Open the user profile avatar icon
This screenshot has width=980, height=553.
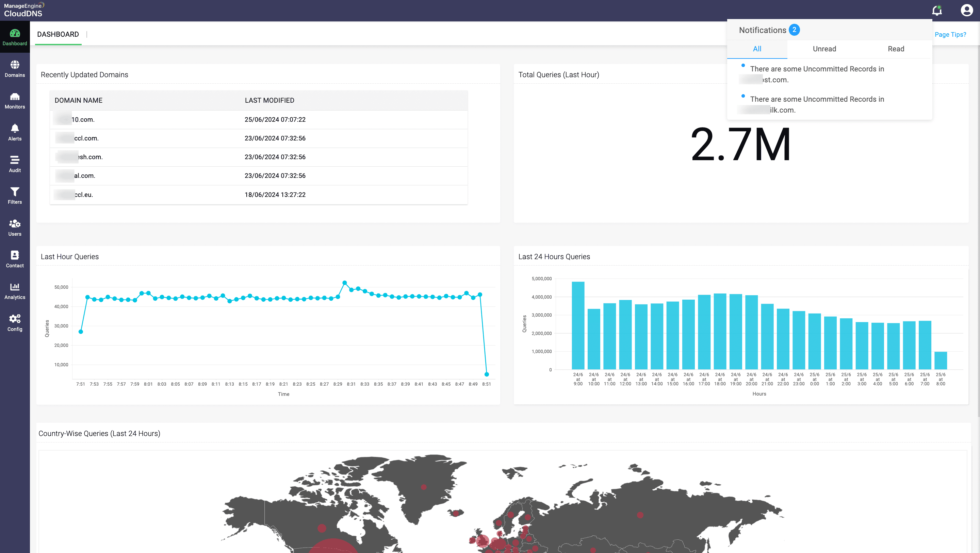[966, 10]
